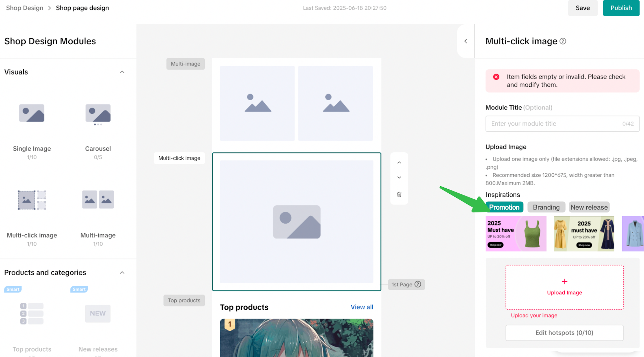Open View all top products
Viewport: 644px width, 357px height.
click(362, 307)
